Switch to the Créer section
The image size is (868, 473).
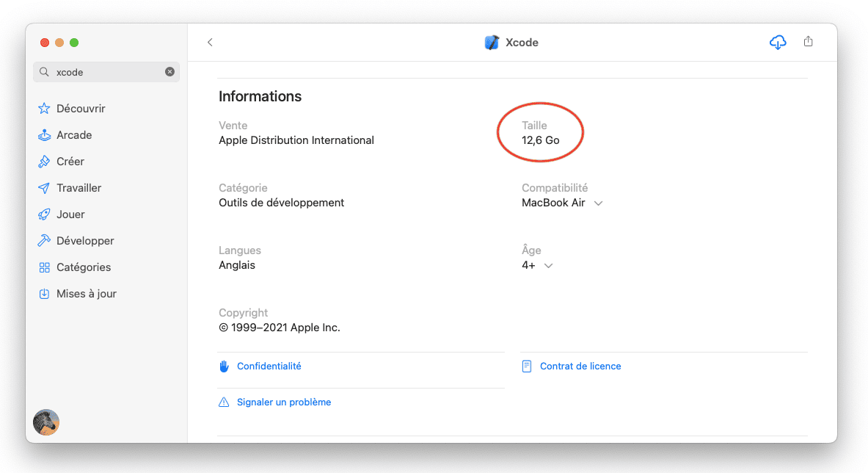(70, 162)
